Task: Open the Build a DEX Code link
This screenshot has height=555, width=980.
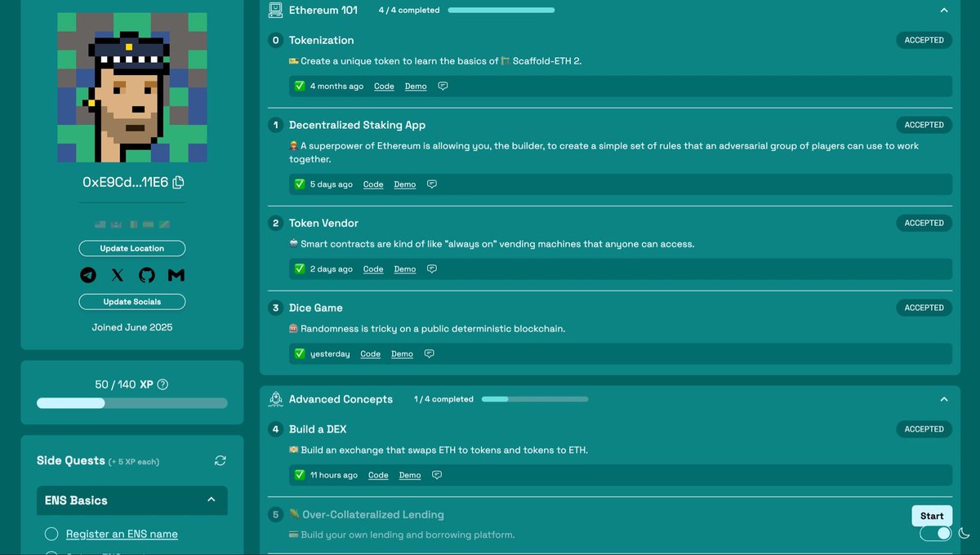Action: 378,475
